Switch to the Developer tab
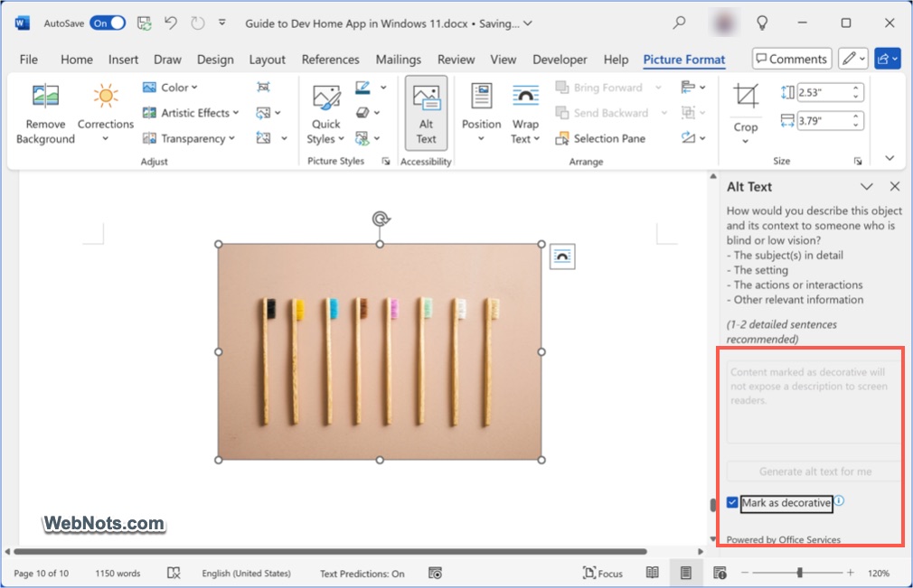The width and height of the screenshot is (913, 588). click(x=560, y=60)
